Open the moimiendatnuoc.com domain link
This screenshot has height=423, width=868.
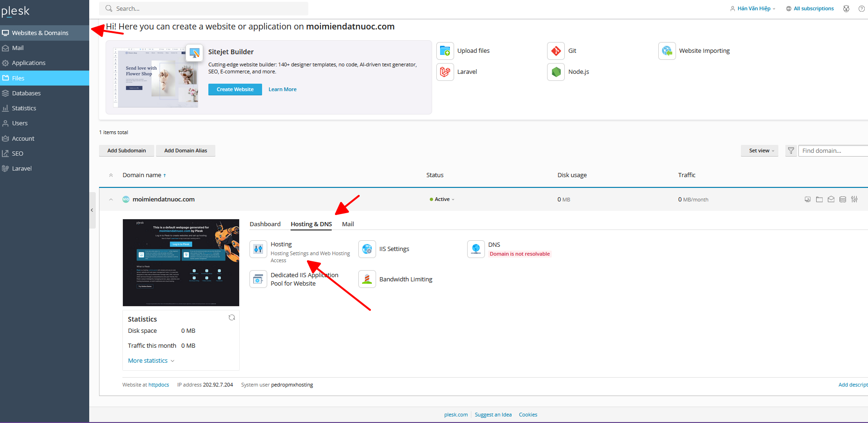click(164, 199)
